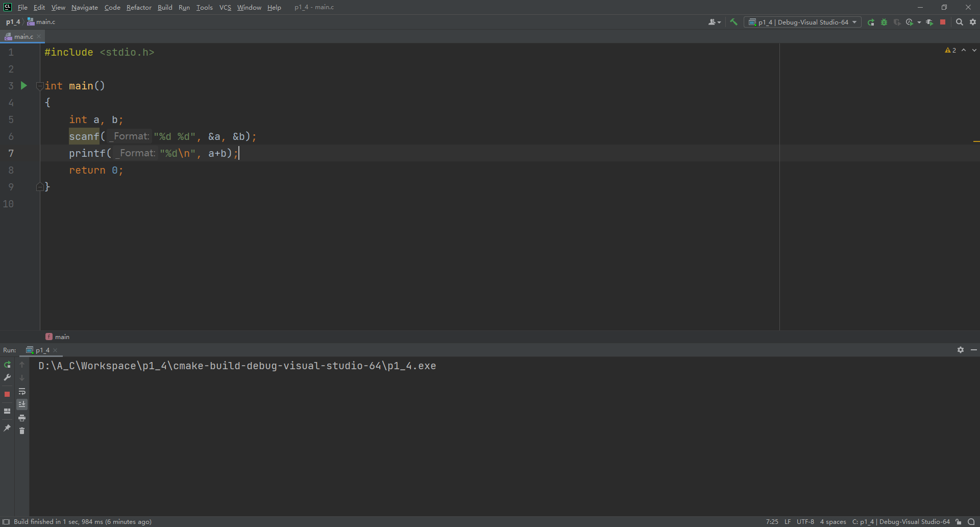
Task: Collapse the main function fold marker
Action: tap(39, 86)
